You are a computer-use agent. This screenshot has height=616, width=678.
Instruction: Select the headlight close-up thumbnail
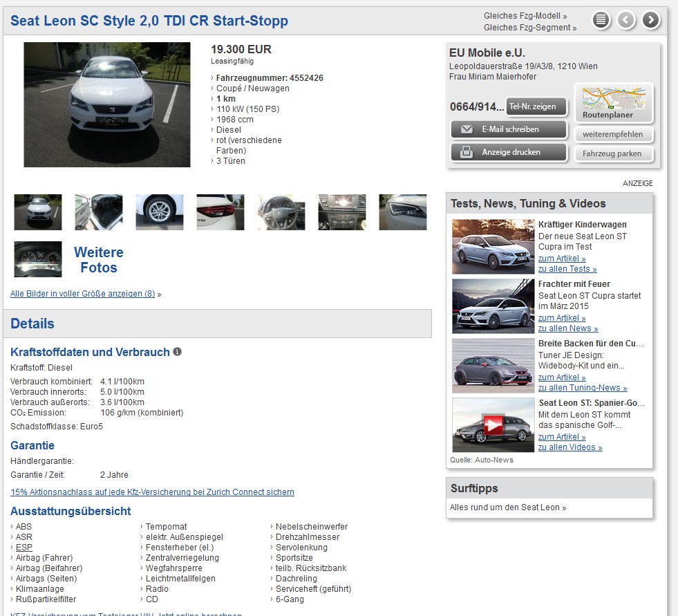click(x=403, y=212)
